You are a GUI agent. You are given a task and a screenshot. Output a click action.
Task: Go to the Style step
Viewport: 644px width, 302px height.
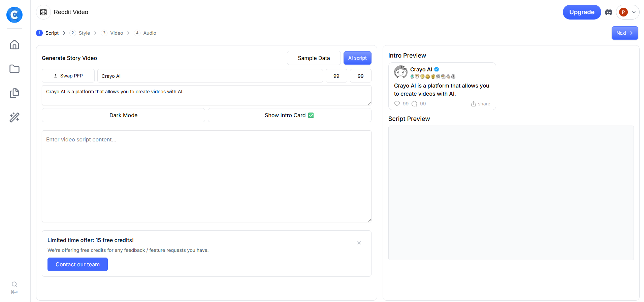click(84, 33)
